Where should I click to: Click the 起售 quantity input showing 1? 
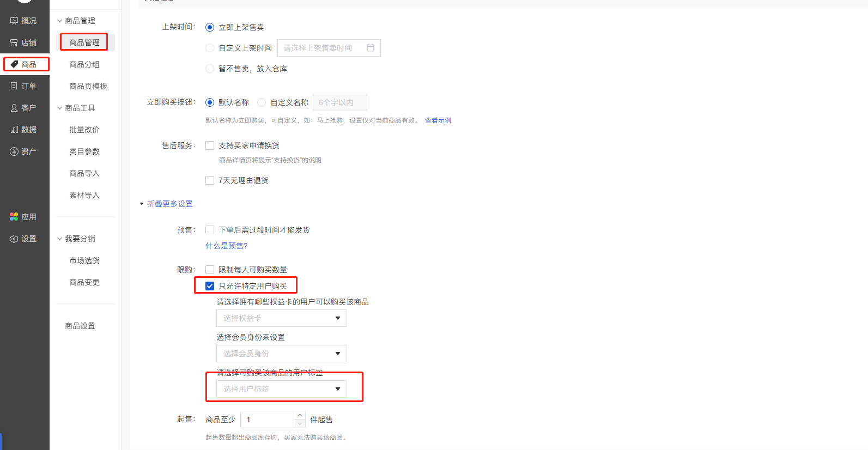click(x=267, y=419)
